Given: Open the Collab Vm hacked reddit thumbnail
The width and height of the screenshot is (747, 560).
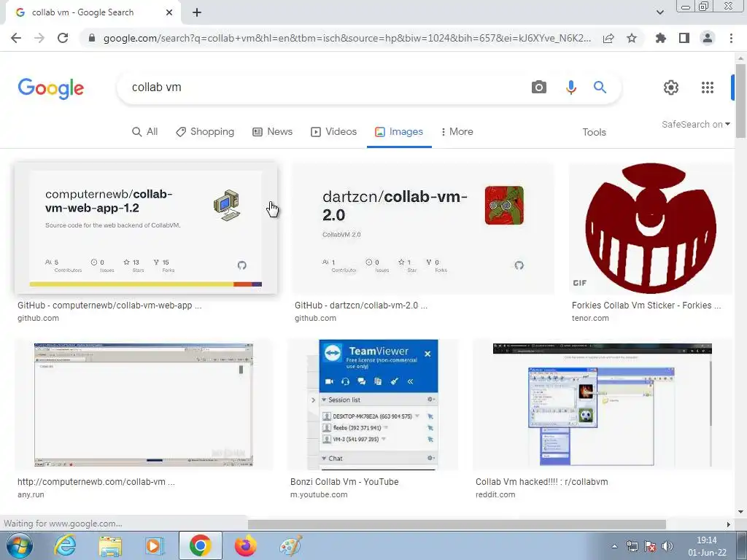Looking at the screenshot, I should (603, 405).
